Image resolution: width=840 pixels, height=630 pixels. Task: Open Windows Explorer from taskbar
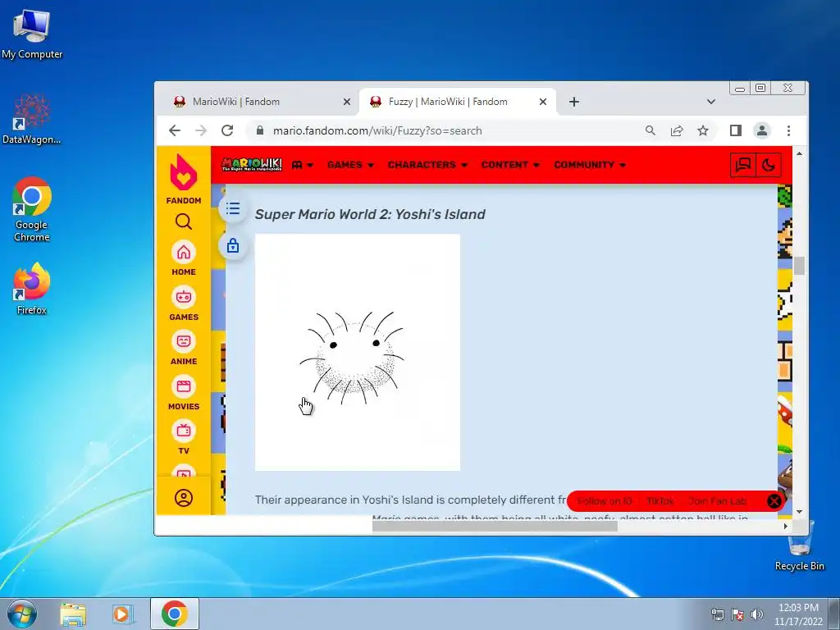73,614
